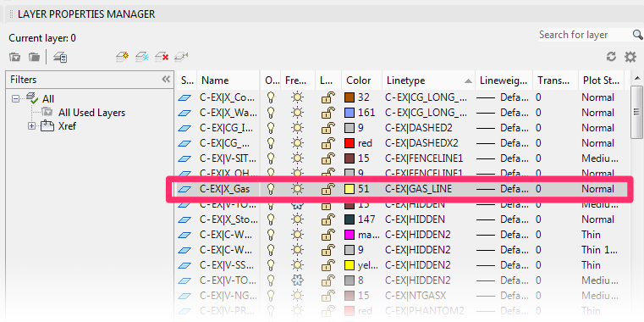The width and height of the screenshot is (644, 322).
Task: Freeze the C-EX|V-SS layer
Action: tap(297, 265)
